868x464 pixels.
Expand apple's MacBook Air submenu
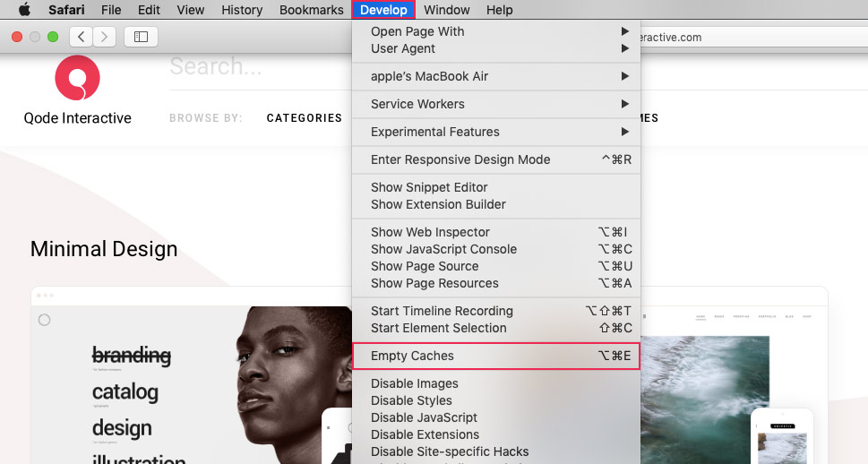coord(496,76)
